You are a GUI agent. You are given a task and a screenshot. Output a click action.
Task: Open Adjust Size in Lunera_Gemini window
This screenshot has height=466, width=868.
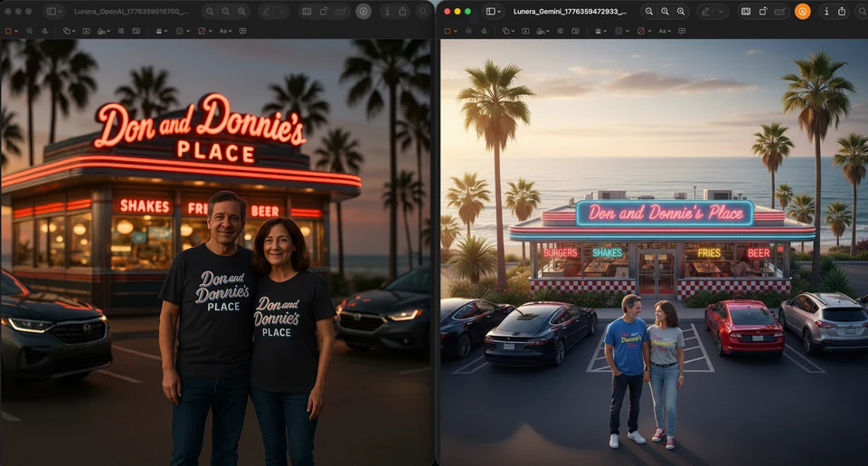coord(576,31)
